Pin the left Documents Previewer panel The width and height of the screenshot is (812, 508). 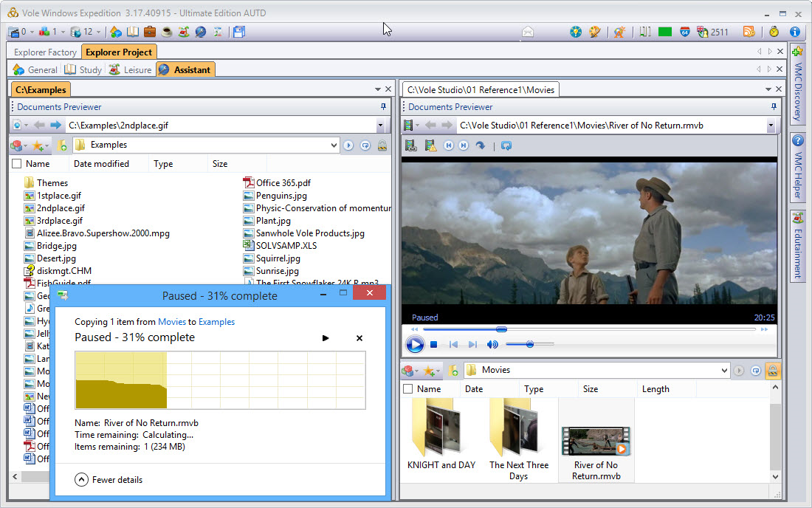383,107
